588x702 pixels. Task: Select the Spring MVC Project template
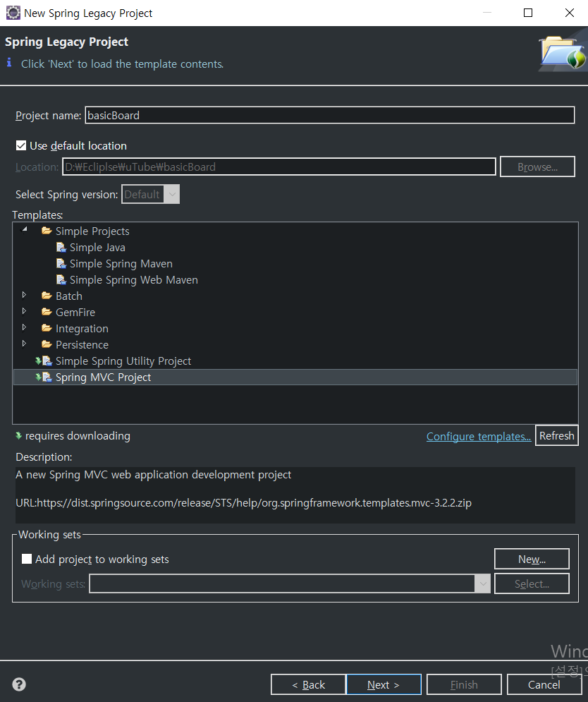tap(103, 377)
